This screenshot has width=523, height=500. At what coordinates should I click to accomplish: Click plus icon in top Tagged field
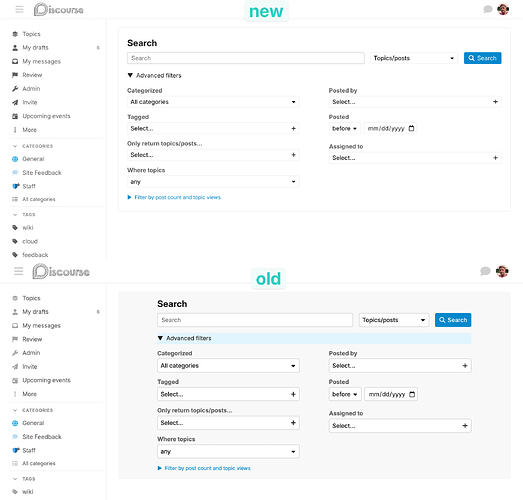tap(294, 128)
